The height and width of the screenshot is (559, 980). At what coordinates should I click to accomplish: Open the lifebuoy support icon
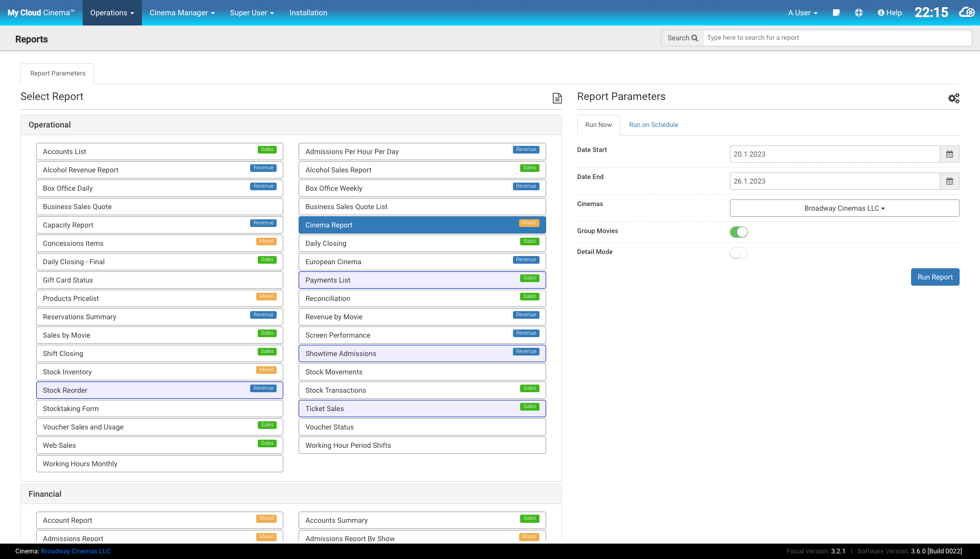pos(859,13)
